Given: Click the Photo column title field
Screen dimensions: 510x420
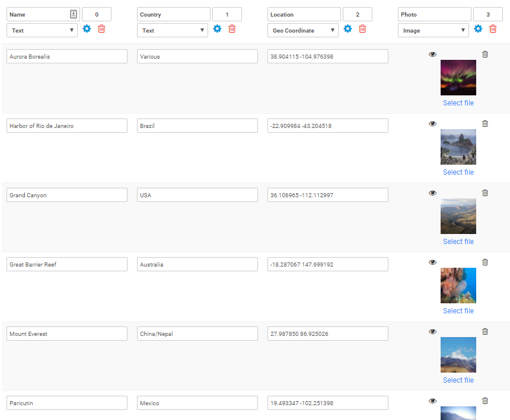Looking at the screenshot, I should pos(434,14).
